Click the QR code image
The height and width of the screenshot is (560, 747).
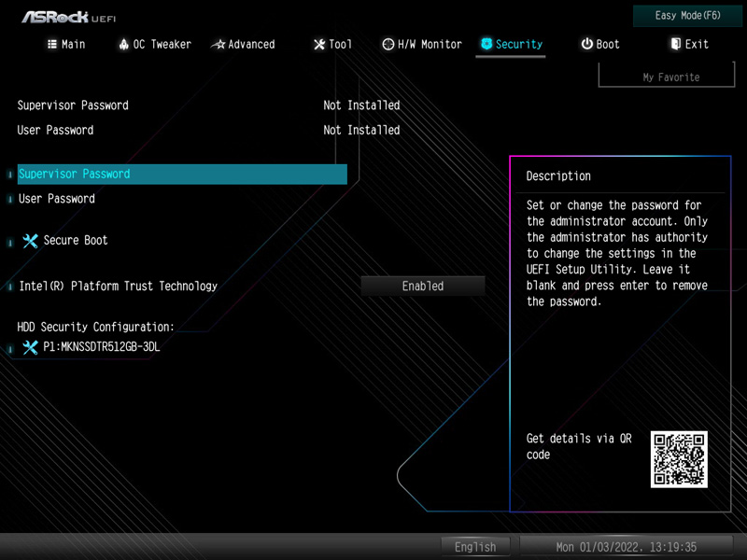coord(679,459)
